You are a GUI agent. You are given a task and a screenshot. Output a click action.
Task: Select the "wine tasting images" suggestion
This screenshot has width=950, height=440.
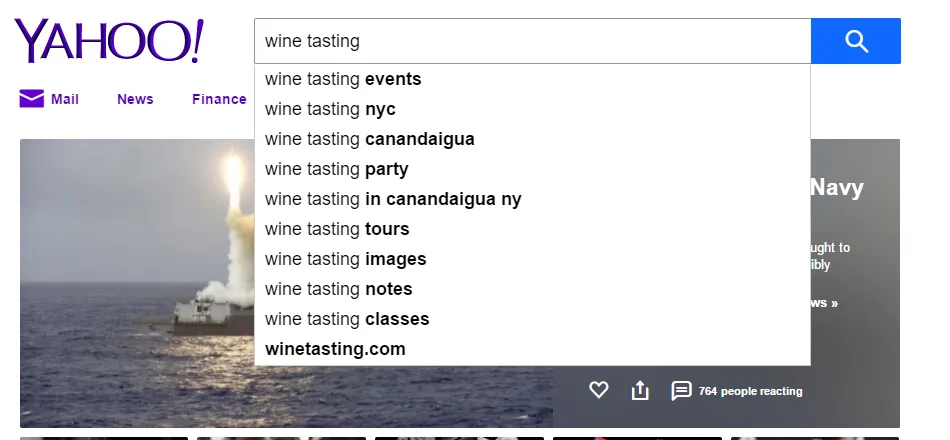[x=532, y=259]
